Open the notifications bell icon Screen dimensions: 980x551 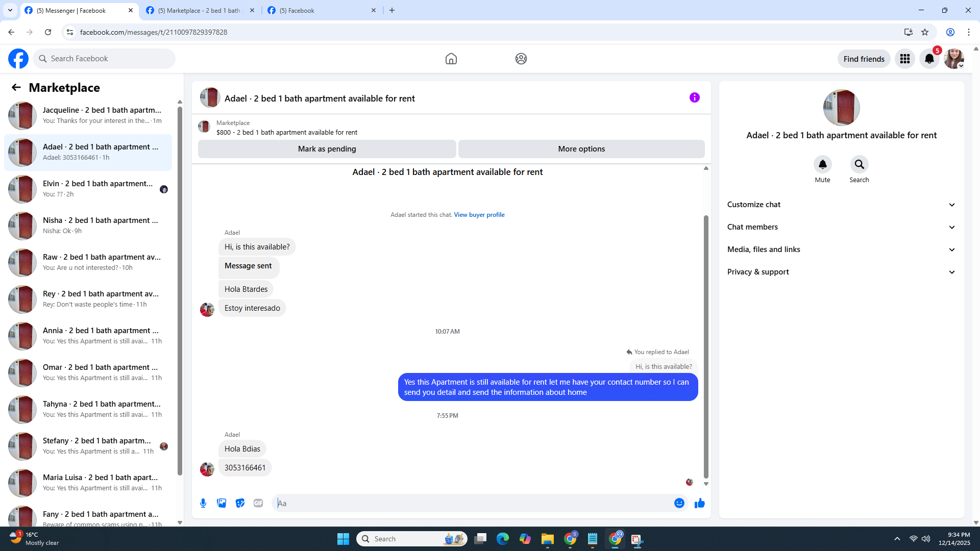pos(929,59)
